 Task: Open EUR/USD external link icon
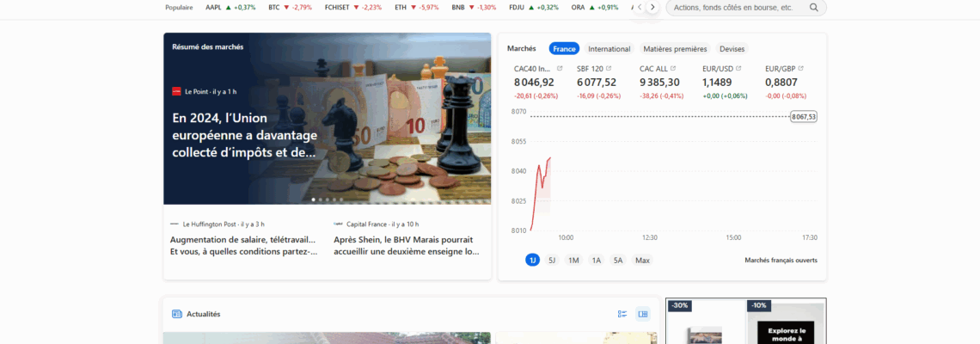(739, 68)
